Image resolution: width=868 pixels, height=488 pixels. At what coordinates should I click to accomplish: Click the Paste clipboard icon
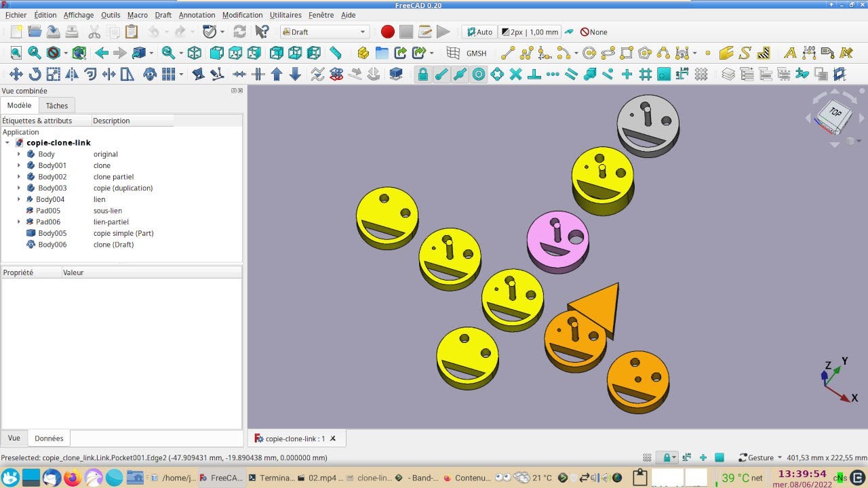pos(132,32)
